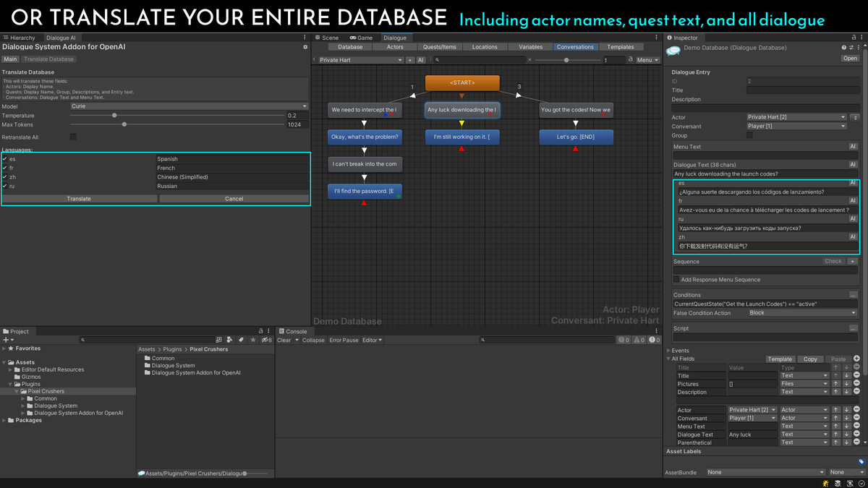Uncheck the ru Russian language checkbox
Screen dimensions: 868x488
point(5,186)
